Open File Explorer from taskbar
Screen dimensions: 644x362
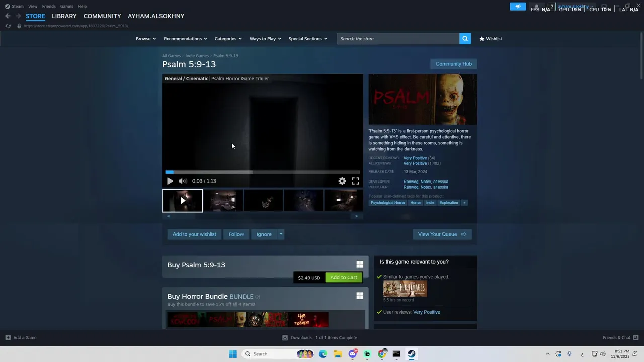coord(338,354)
